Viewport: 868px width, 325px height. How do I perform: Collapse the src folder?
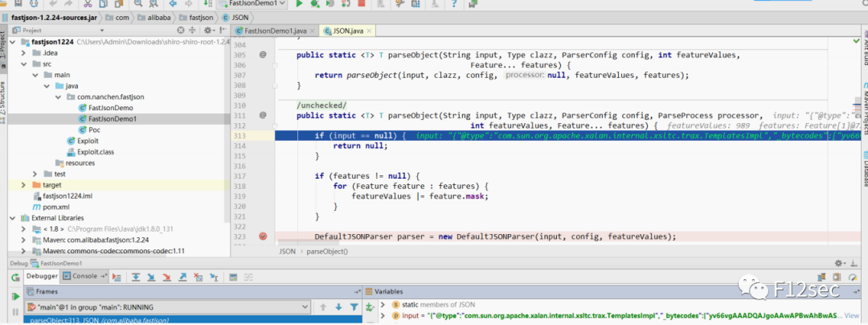click(x=24, y=64)
